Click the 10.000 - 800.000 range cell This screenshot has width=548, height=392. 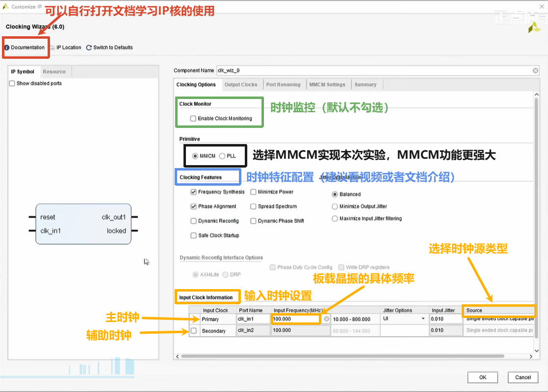pyautogui.click(x=352, y=319)
